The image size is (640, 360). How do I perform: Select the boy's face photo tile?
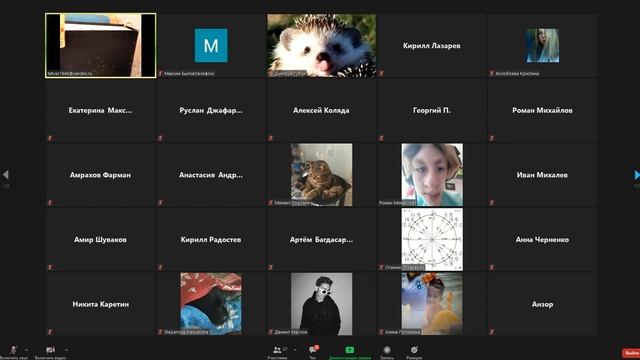click(x=432, y=175)
